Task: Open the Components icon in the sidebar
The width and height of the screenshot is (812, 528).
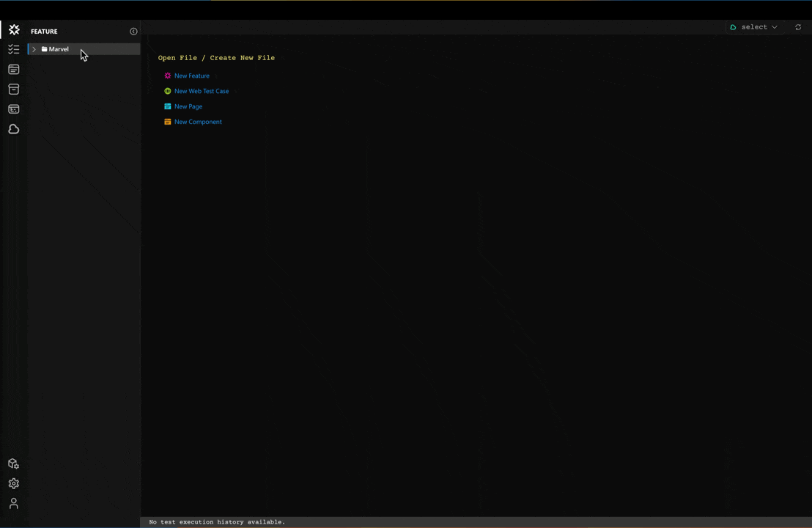Action: click(x=14, y=109)
